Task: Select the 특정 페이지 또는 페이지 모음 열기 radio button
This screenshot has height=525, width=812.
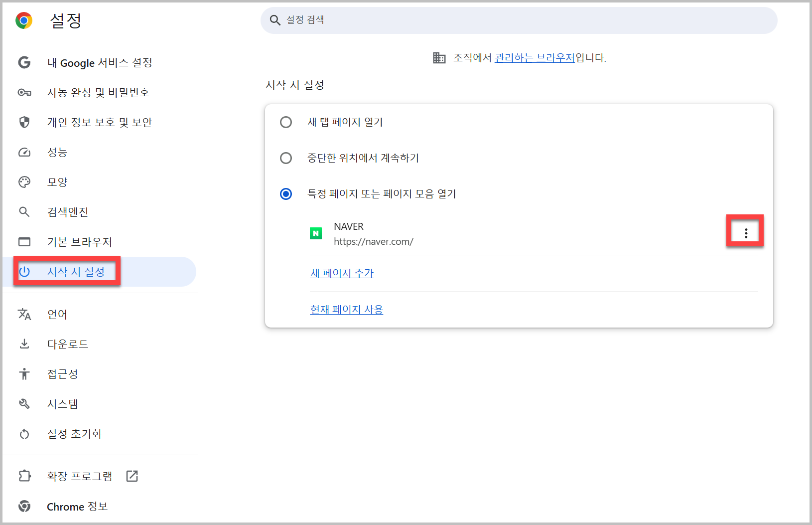Action: point(286,194)
